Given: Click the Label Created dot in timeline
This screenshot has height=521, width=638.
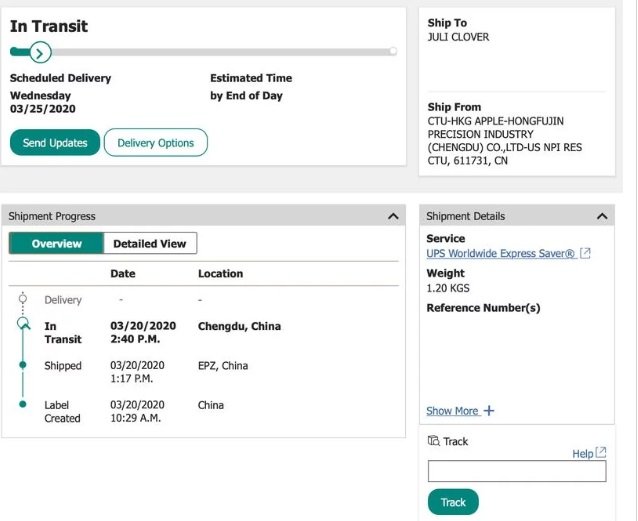Looking at the screenshot, I should click(23, 404).
